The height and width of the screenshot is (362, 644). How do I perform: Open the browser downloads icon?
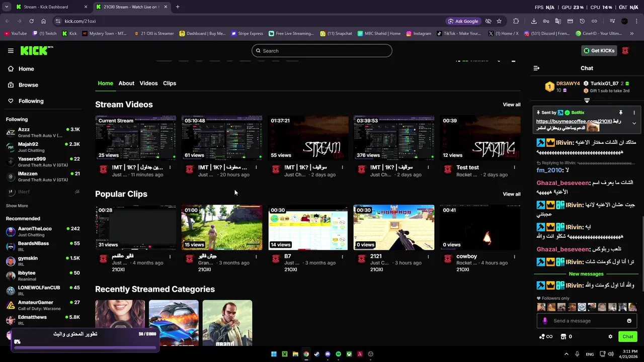pos(534,21)
